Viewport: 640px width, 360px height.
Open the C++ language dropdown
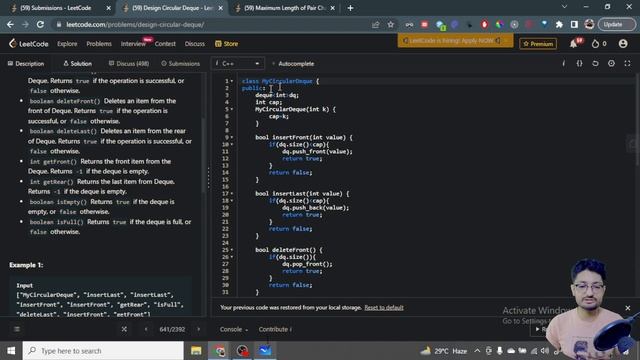click(x=238, y=64)
